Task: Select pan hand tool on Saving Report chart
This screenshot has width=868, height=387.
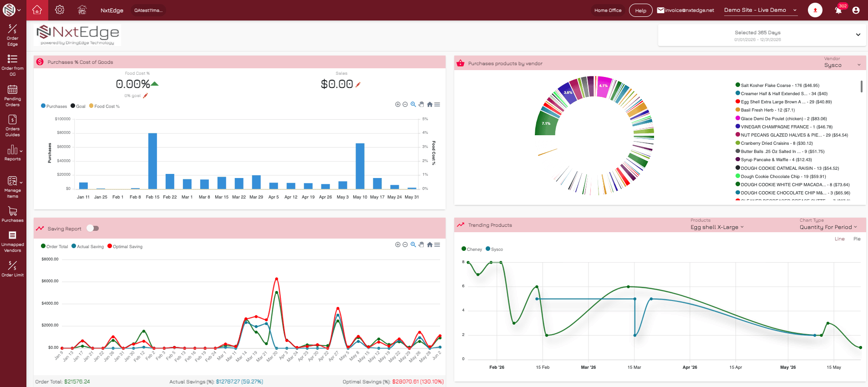Action: (x=421, y=244)
